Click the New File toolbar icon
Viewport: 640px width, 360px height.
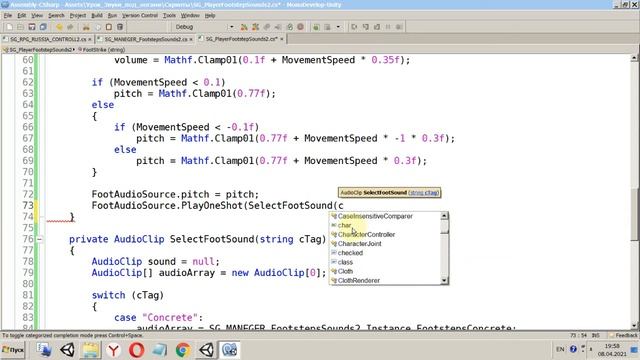10,27
